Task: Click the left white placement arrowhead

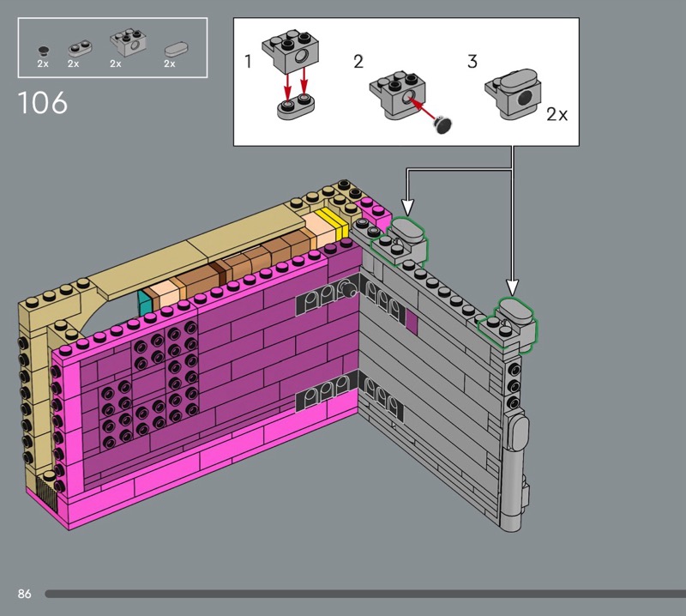Action: click(407, 207)
